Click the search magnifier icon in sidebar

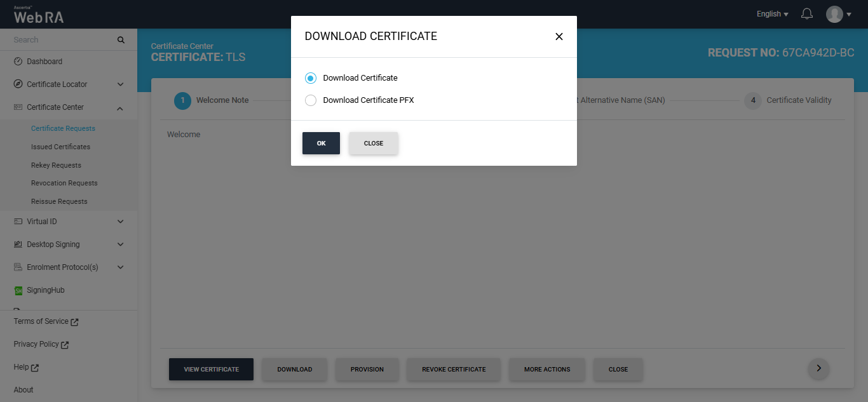pyautogui.click(x=121, y=40)
